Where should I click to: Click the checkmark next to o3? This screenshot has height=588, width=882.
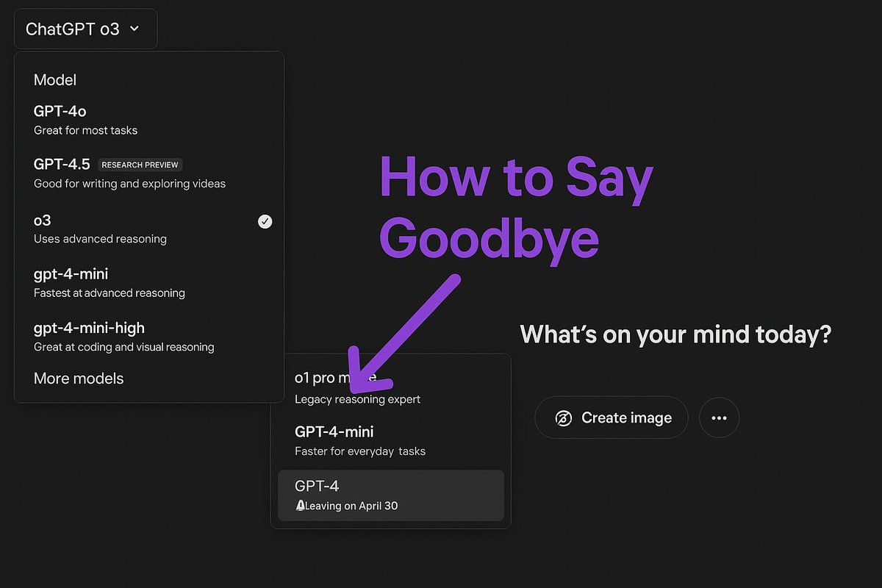coord(265,221)
